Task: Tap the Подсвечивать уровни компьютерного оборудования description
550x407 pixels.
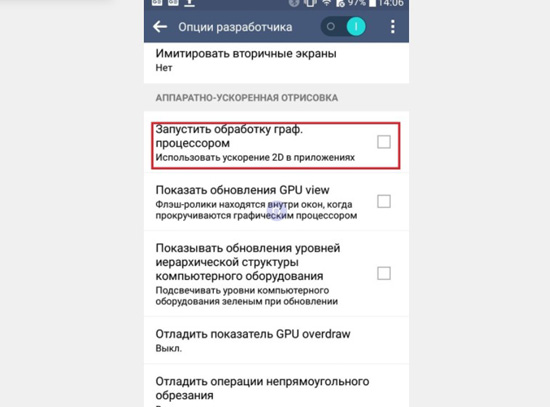Action: pos(247,296)
